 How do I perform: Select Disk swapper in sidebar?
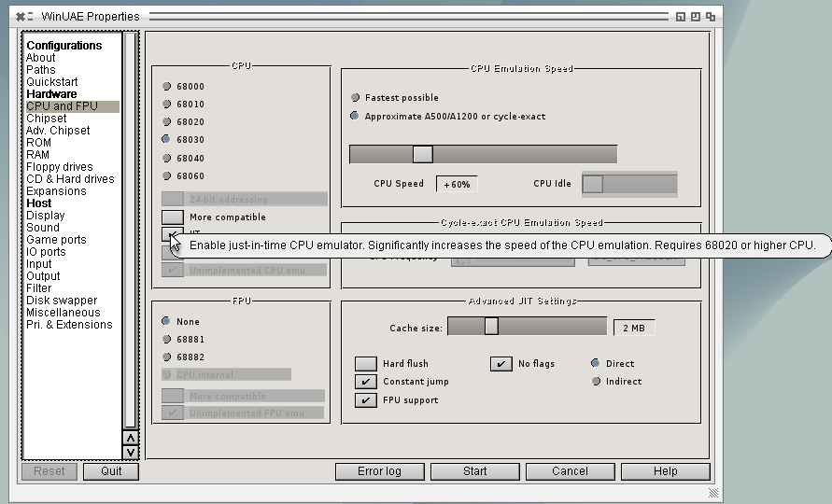click(62, 301)
